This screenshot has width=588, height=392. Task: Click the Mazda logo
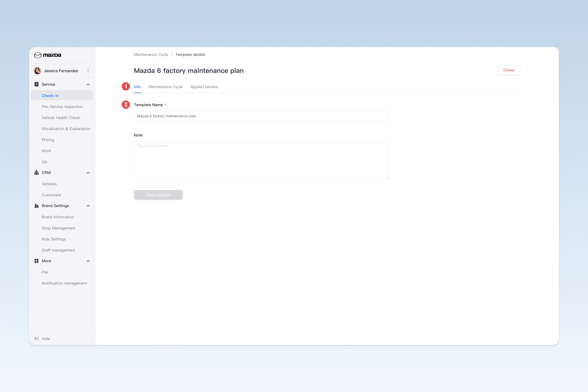[x=47, y=55]
